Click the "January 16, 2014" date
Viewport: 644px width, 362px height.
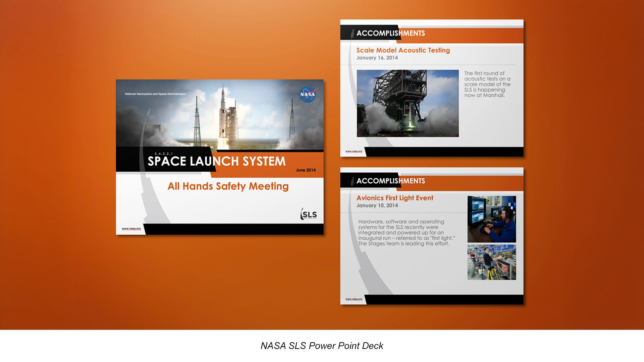pos(377,58)
